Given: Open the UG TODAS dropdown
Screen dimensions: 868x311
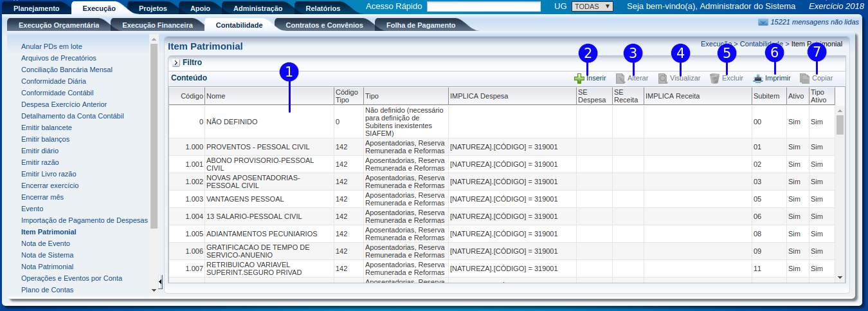Looking at the screenshot, I should pos(592,6).
